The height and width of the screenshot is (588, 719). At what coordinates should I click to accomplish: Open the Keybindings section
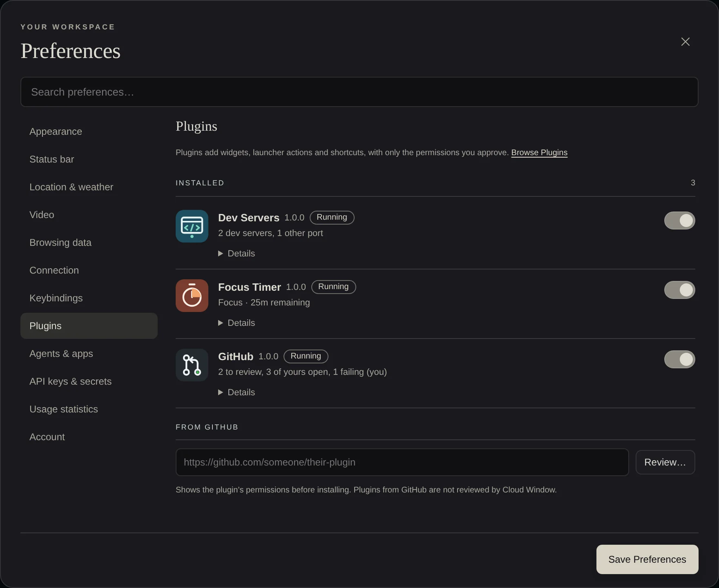click(89, 298)
